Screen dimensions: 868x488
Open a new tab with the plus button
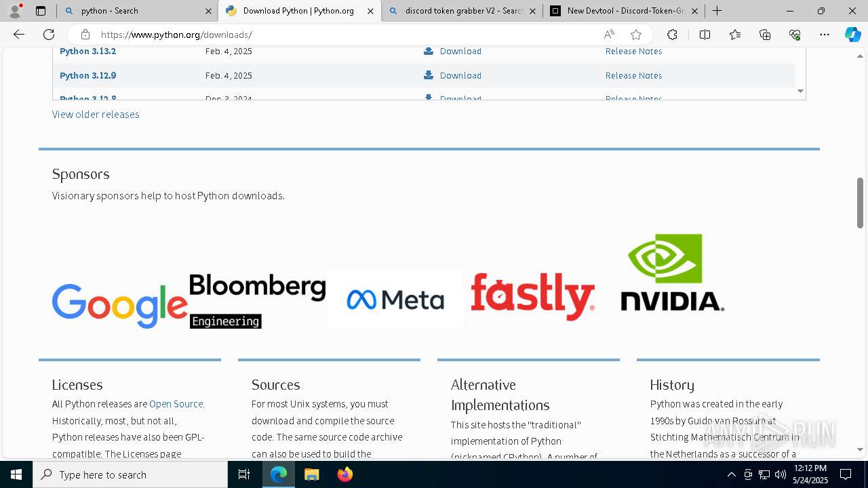(717, 11)
